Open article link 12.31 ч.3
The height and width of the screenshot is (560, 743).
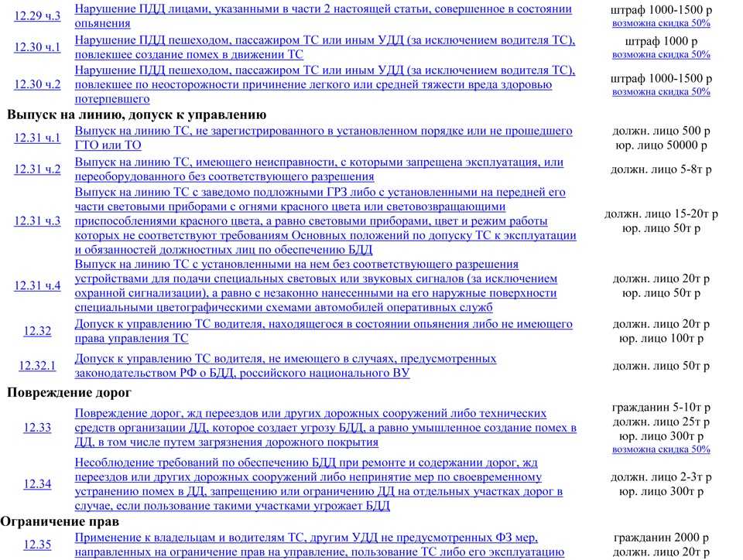click(x=37, y=220)
